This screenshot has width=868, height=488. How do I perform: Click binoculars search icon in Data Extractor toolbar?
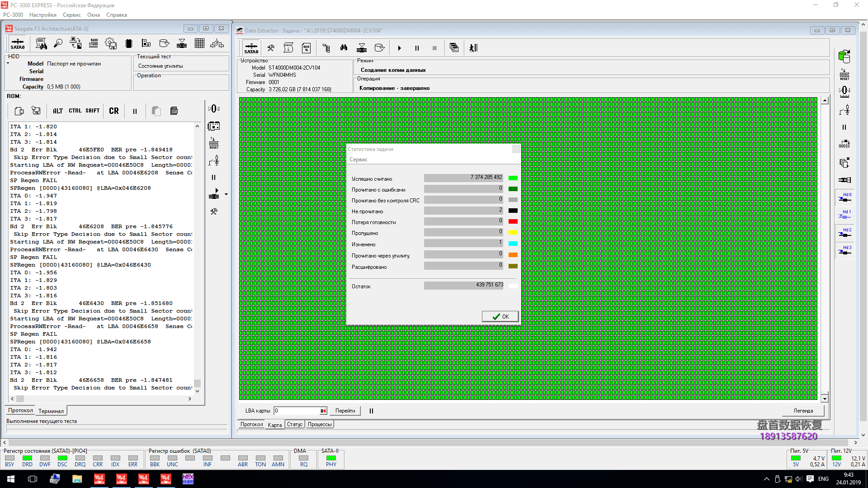coord(344,48)
